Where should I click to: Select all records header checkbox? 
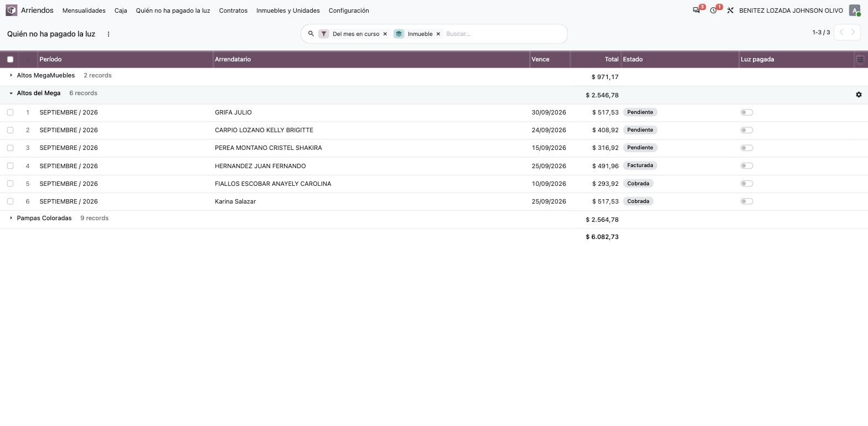point(10,59)
